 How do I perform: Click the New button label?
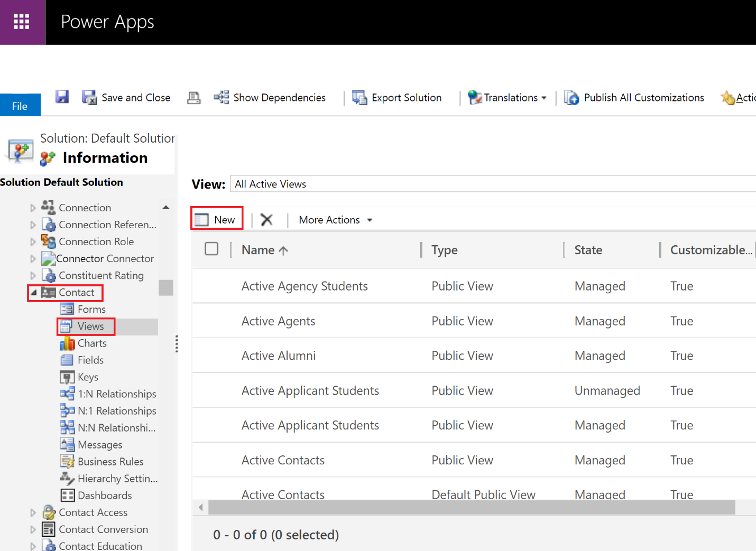click(225, 220)
